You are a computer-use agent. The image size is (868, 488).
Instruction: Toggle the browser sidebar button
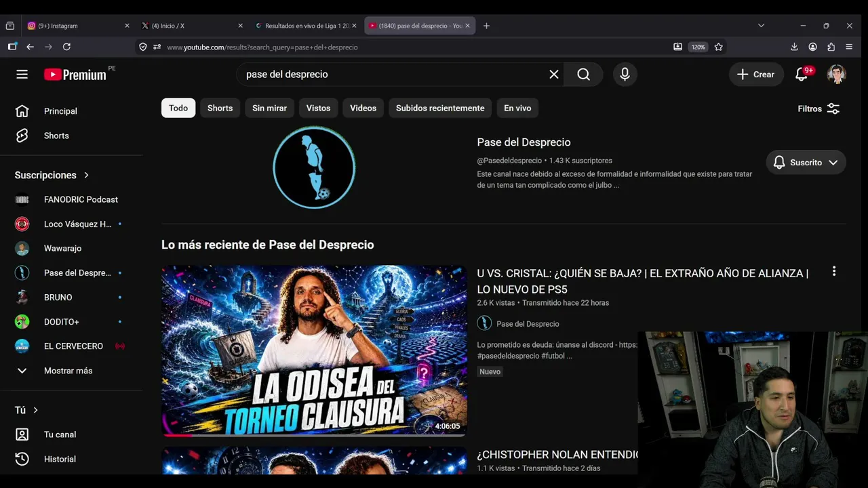point(12,47)
